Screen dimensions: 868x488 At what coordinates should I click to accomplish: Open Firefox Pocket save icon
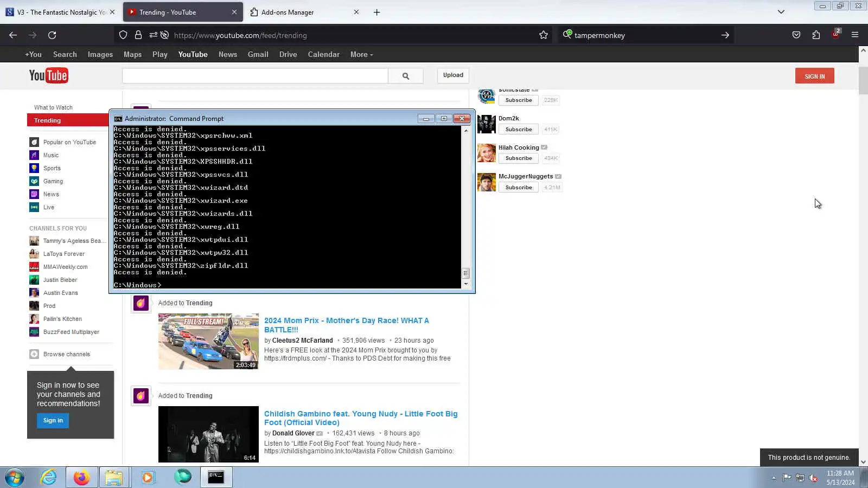pyautogui.click(x=796, y=35)
